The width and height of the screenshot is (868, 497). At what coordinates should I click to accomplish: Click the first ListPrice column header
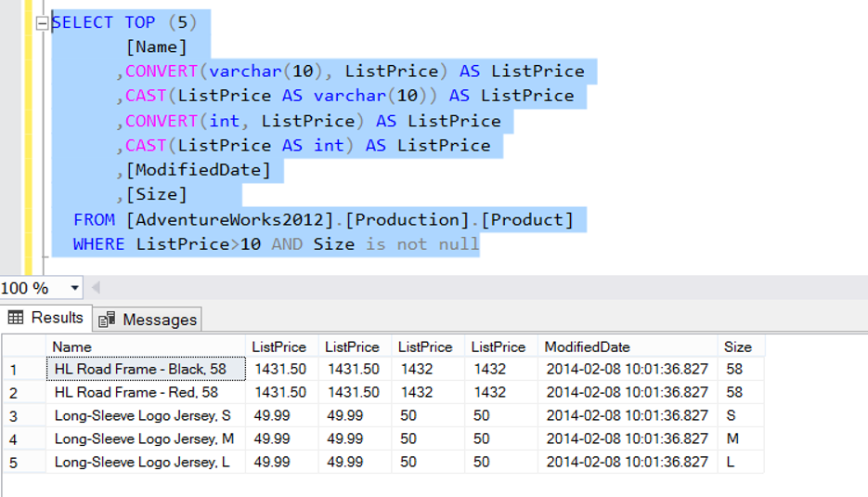(x=282, y=347)
